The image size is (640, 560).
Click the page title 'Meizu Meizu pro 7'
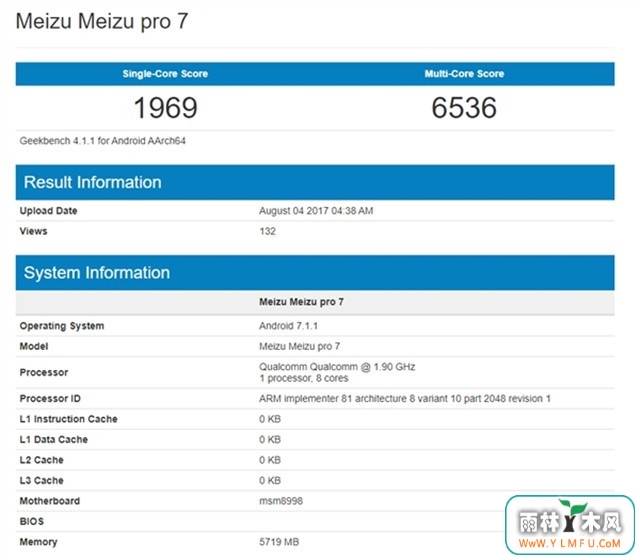[102, 22]
